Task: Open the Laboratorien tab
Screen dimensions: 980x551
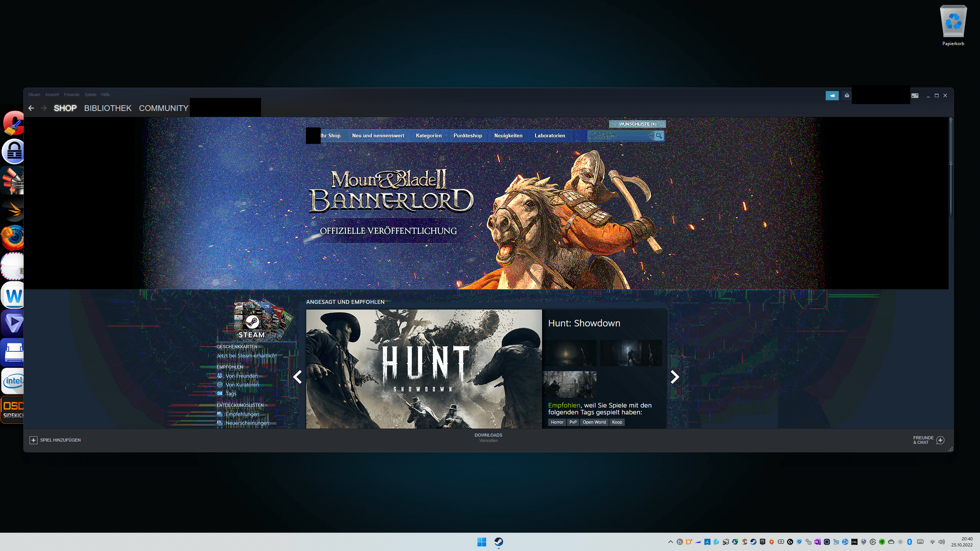Action: click(550, 135)
